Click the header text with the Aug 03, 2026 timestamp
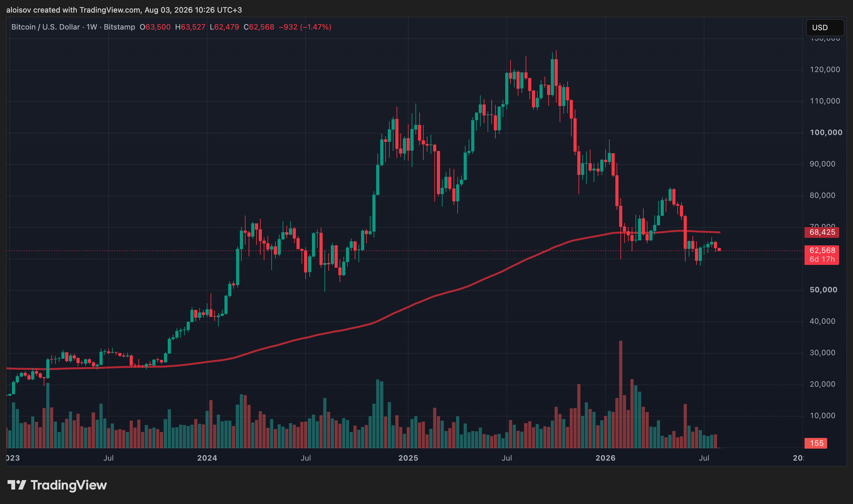Screen dimensions: 853x504 point(124,10)
